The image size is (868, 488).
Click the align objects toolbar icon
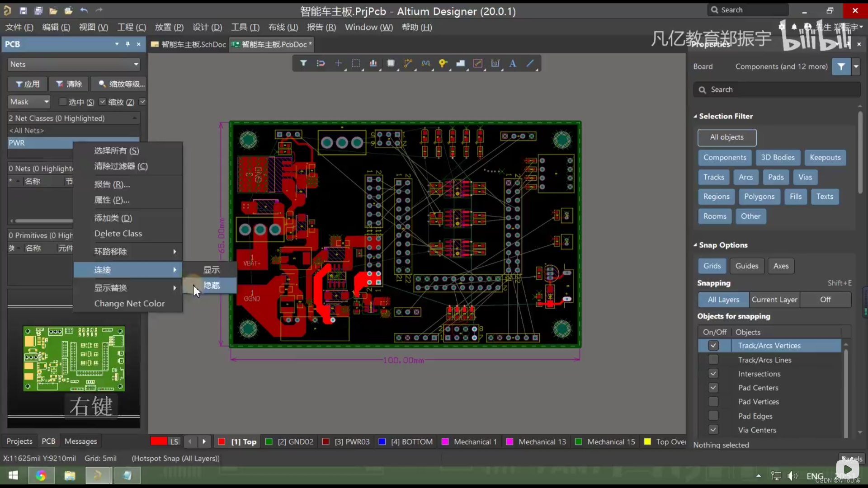pyautogui.click(x=373, y=64)
